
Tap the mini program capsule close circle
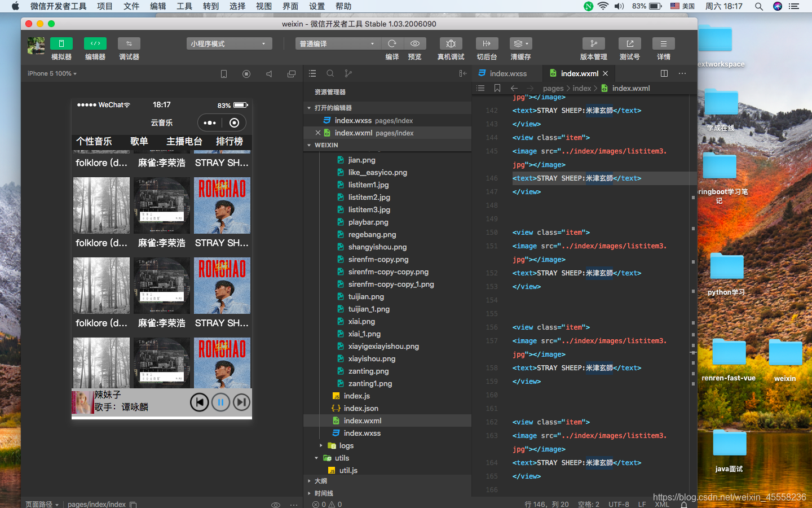tap(235, 122)
